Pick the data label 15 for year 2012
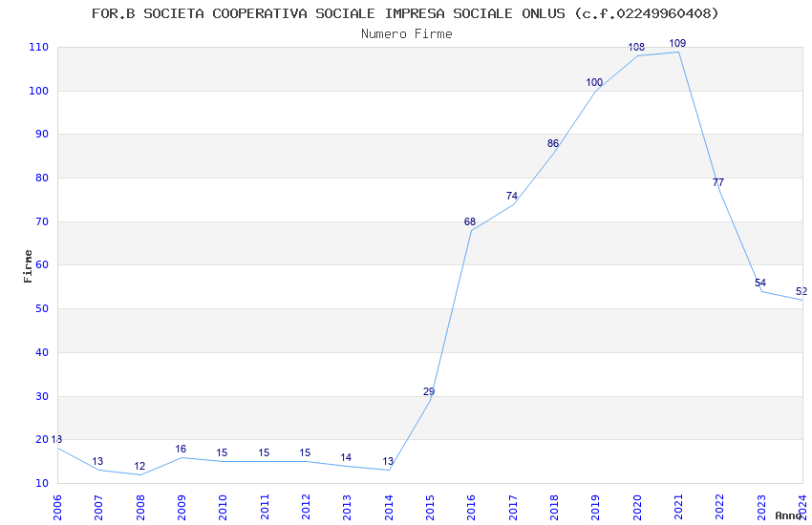Image resolution: width=812 pixels, height=525 pixels. pyautogui.click(x=305, y=453)
